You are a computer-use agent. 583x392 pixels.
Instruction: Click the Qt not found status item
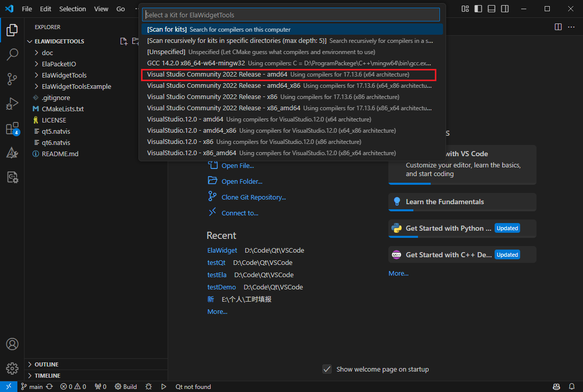tap(193, 386)
